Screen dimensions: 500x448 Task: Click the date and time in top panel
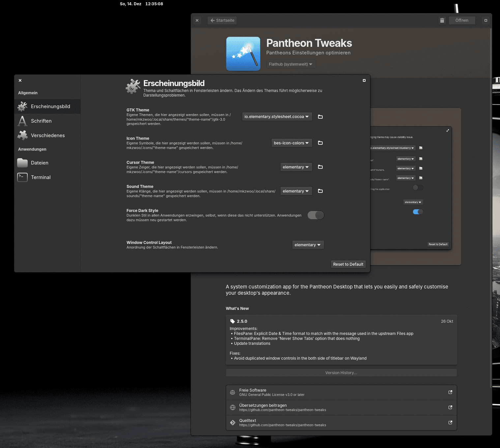141,4
